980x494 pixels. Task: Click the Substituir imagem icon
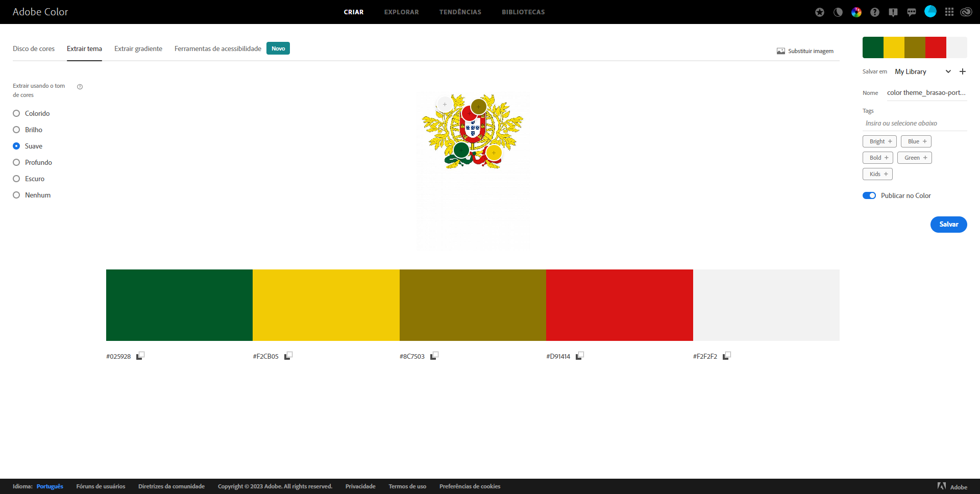click(x=781, y=51)
